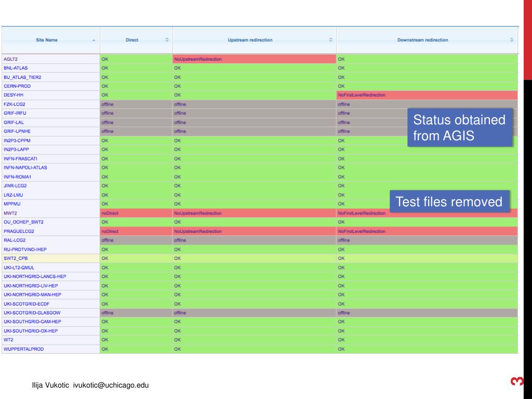Click GRIF-LAL Upstream offline cell
This screenshot has height=399, width=532.
tap(254, 122)
